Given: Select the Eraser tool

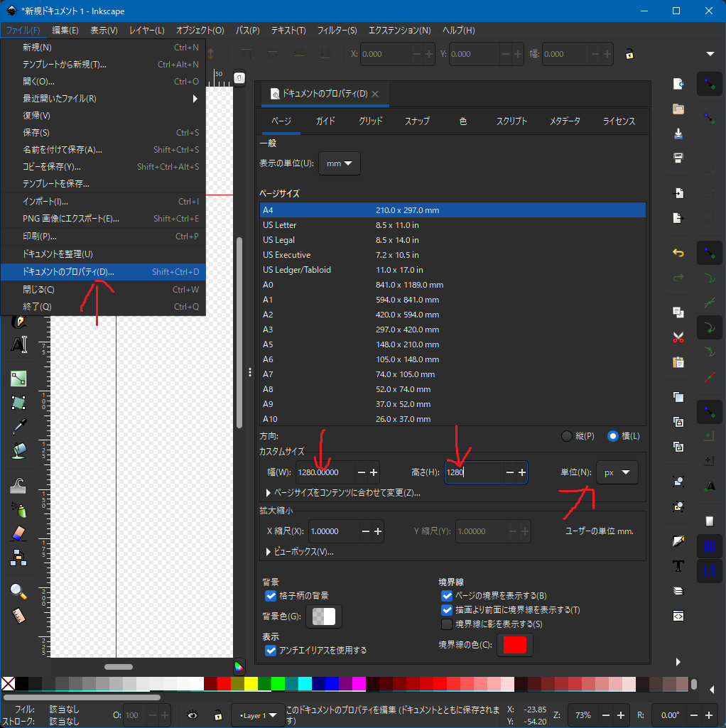Looking at the screenshot, I should pyautogui.click(x=18, y=534).
